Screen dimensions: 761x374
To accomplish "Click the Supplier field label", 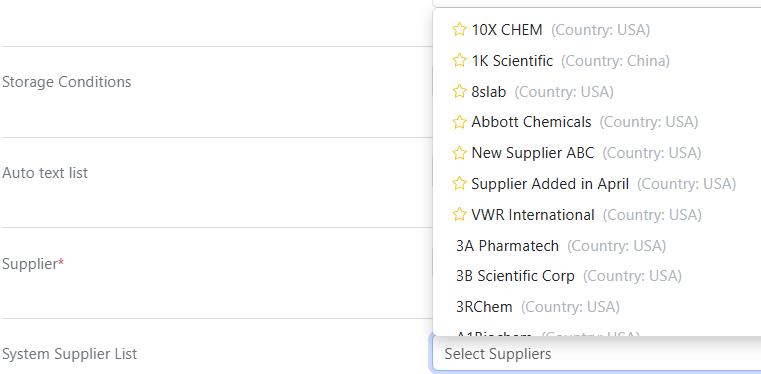I will point(33,264).
